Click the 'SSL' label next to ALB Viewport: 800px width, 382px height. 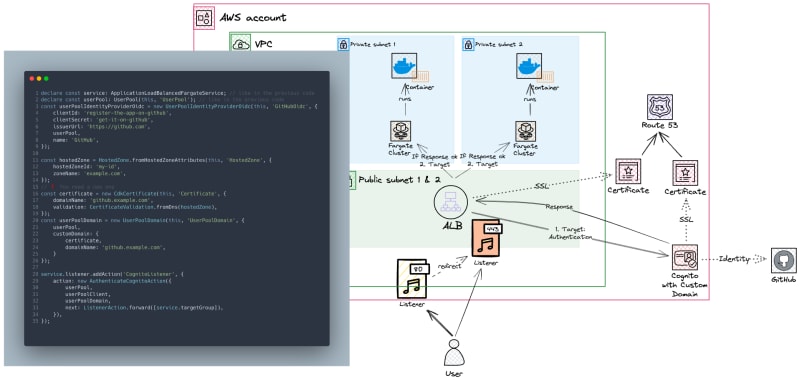pyautogui.click(x=542, y=187)
